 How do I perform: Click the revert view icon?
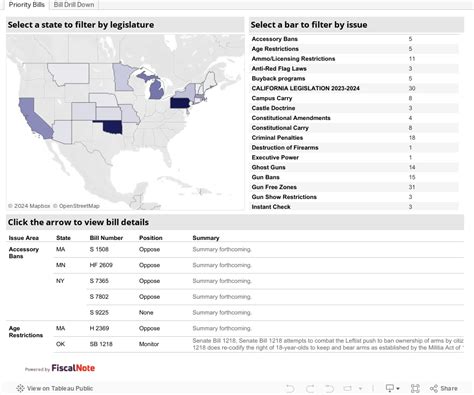point(329,388)
